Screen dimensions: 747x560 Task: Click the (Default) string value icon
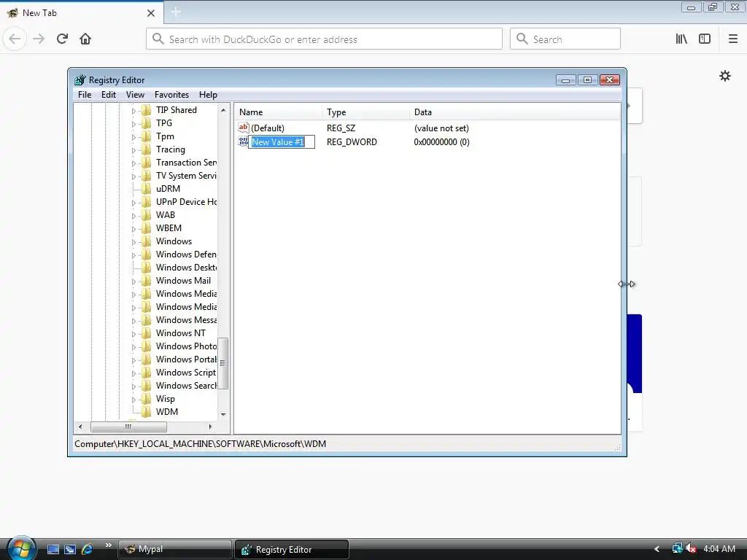click(244, 128)
